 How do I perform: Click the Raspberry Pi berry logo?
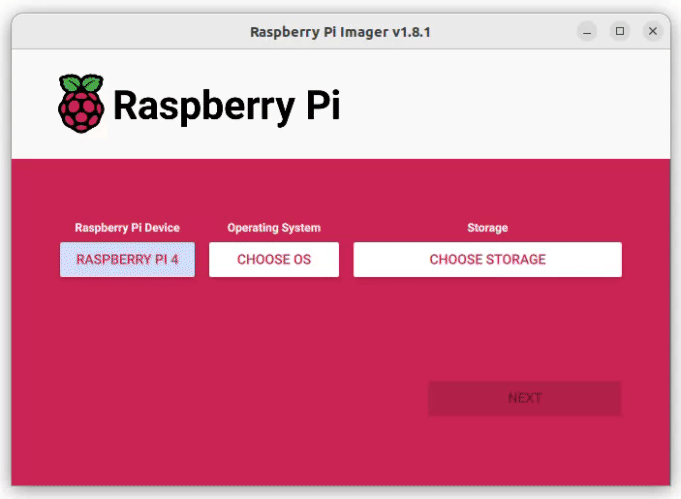click(x=80, y=106)
